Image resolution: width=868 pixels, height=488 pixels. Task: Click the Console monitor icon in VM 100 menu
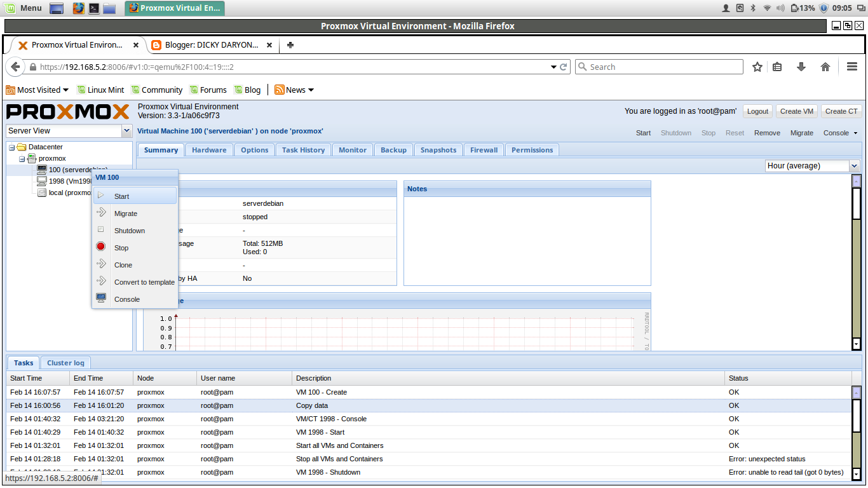(x=101, y=297)
